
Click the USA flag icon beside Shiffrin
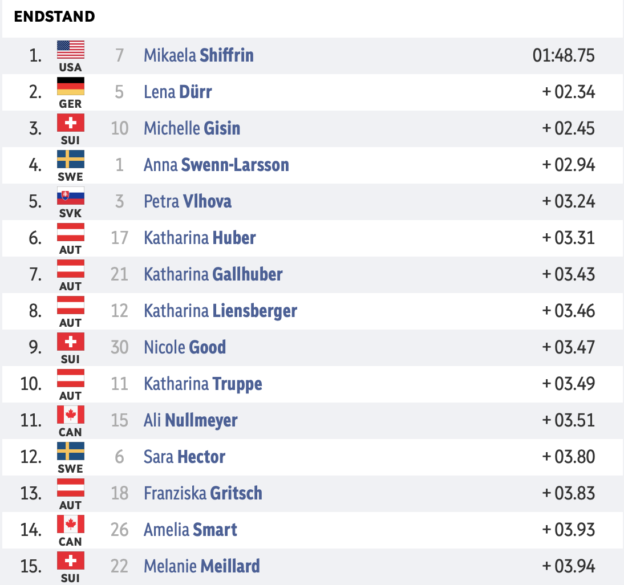tap(70, 50)
